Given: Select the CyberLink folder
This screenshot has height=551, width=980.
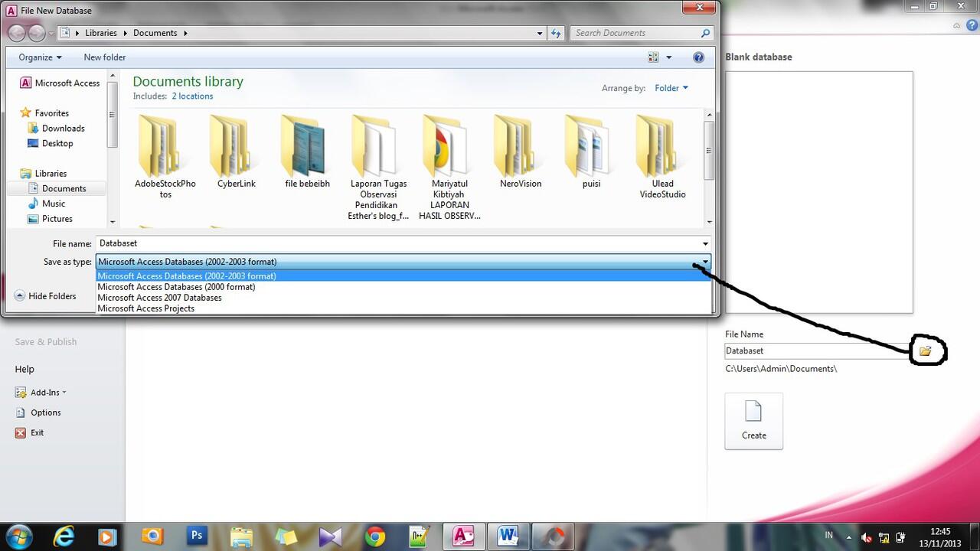Looking at the screenshot, I should (236, 152).
